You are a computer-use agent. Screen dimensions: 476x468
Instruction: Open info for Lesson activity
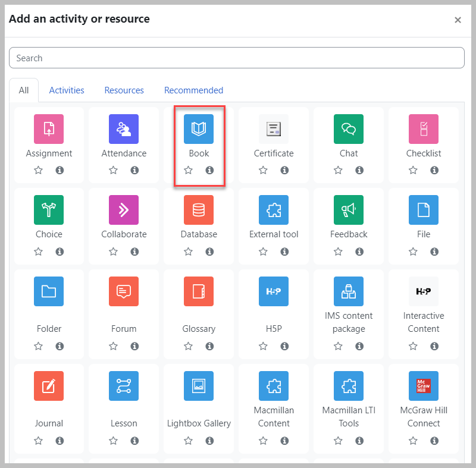134,441
